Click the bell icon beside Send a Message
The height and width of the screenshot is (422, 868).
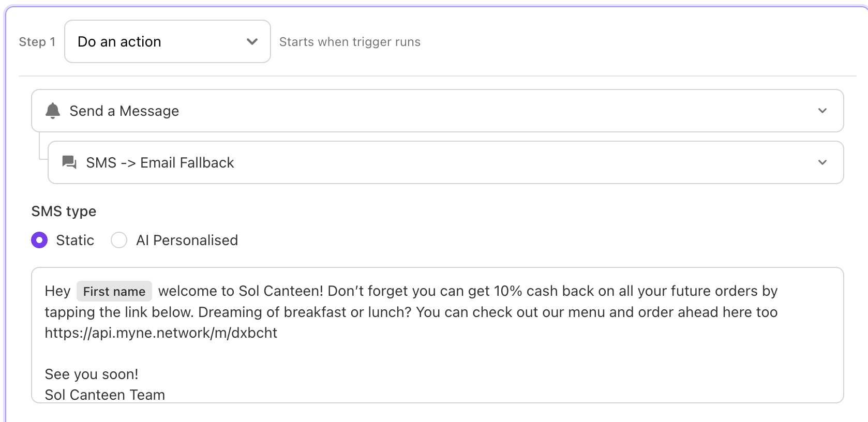click(53, 111)
